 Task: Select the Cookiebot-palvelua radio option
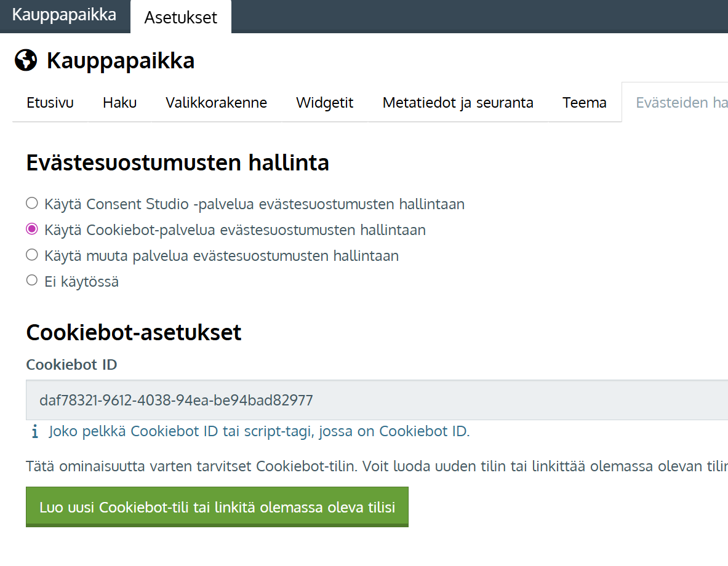32,229
